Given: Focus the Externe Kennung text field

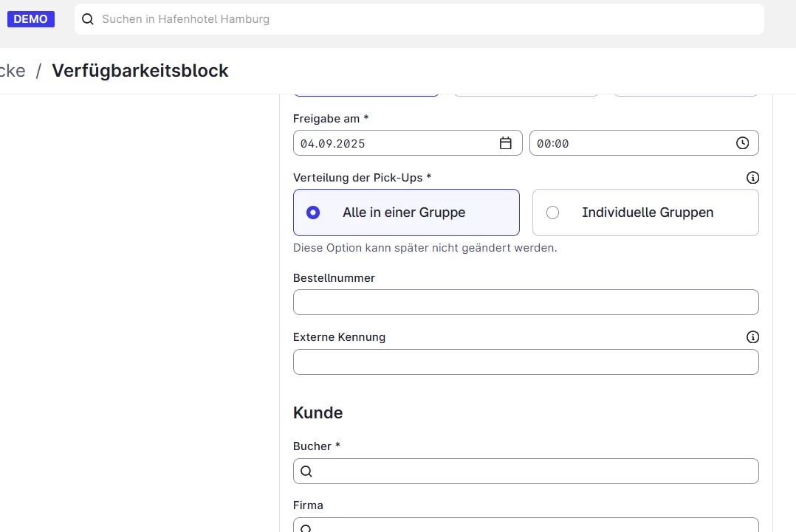Looking at the screenshot, I should (526, 362).
